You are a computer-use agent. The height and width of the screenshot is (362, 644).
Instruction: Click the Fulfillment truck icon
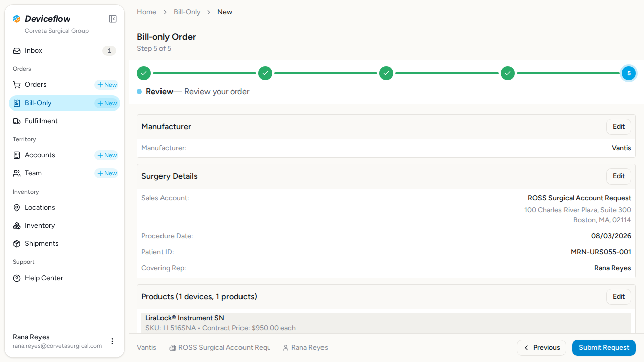(17, 121)
